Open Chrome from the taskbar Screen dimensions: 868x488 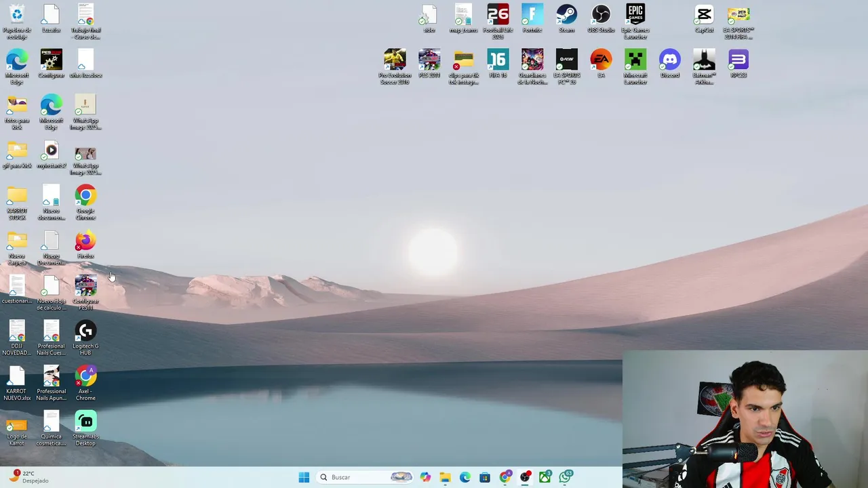(x=505, y=477)
